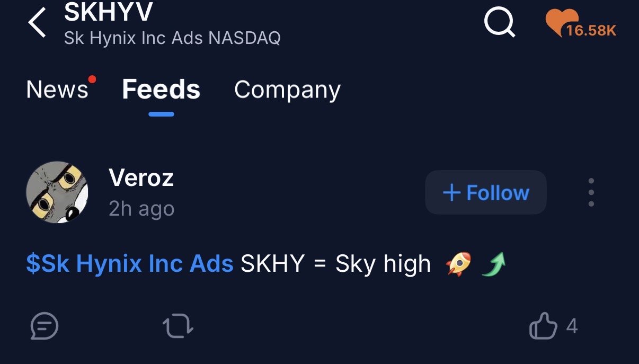Viewport: 639px width, 364px height.
Task: Tap the Sk Hynix Inc Ads NASDAQ subtitle
Action: pyautogui.click(x=172, y=38)
